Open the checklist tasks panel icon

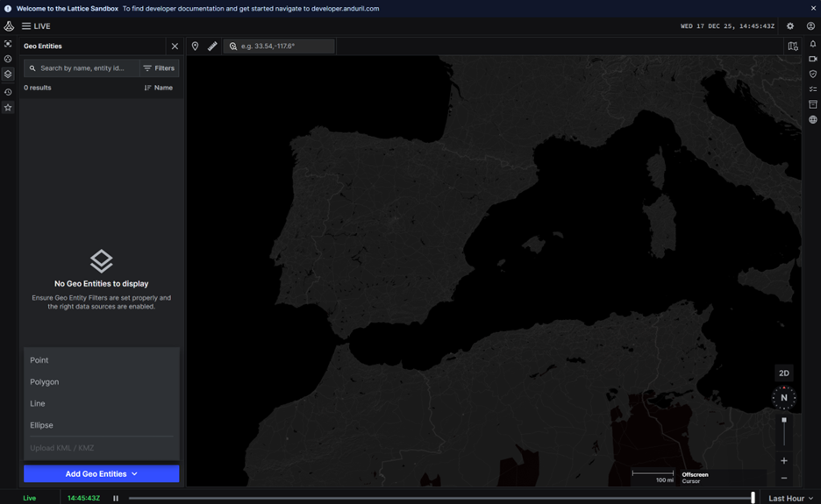813,89
